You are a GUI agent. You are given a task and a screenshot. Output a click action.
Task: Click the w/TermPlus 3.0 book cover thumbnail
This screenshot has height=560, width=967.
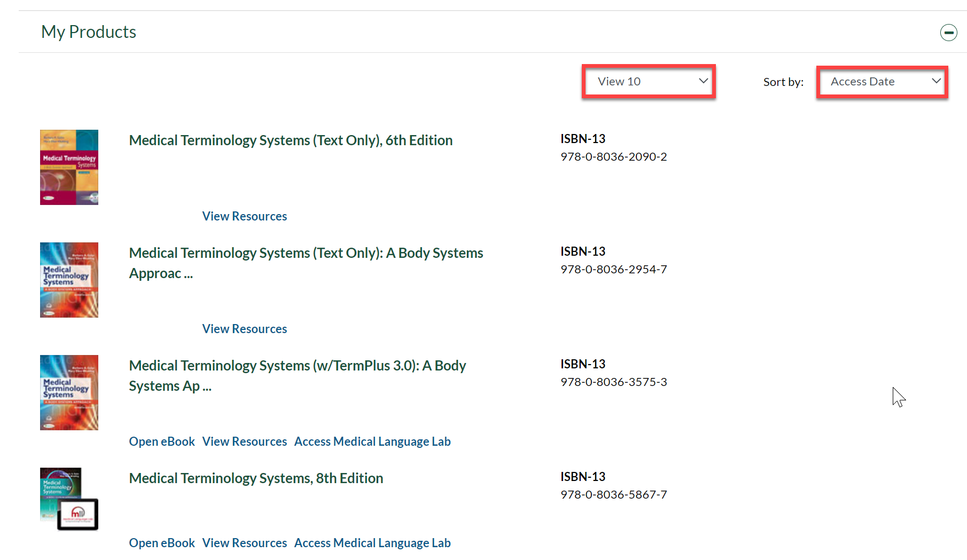(69, 392)
